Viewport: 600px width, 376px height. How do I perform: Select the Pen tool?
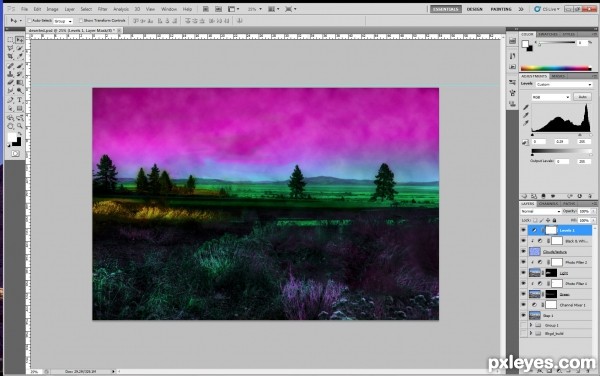point(10,100)
